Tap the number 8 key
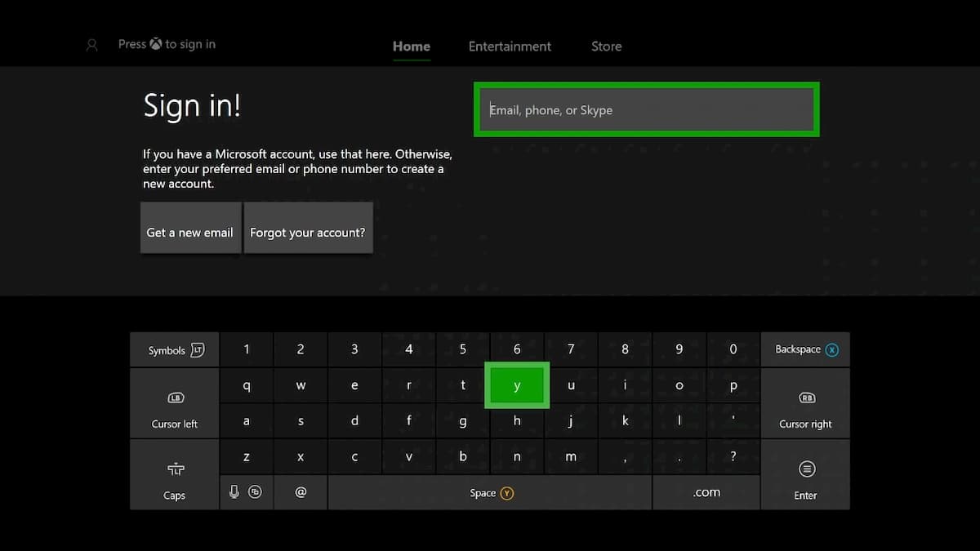Viewport: 980px width, 551px height. pos(625,349)
